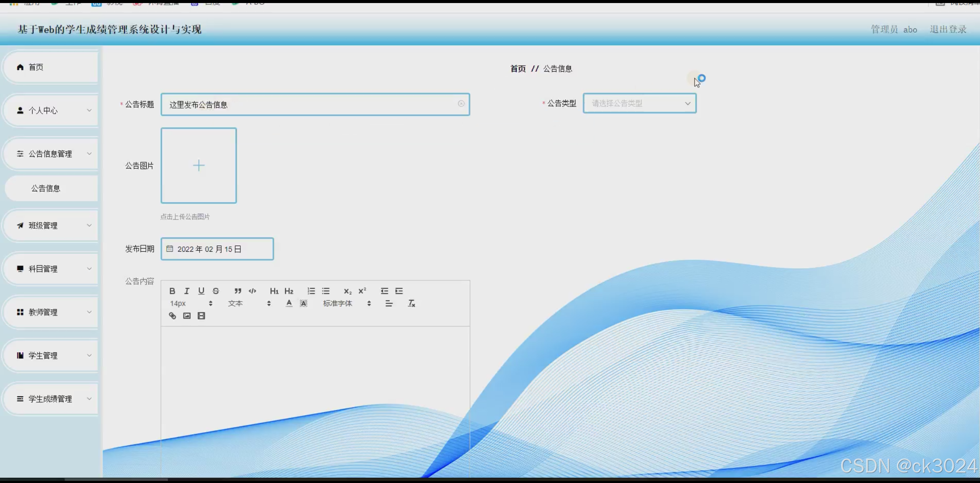Insert a hyperlink in the editor

(172, 315)
